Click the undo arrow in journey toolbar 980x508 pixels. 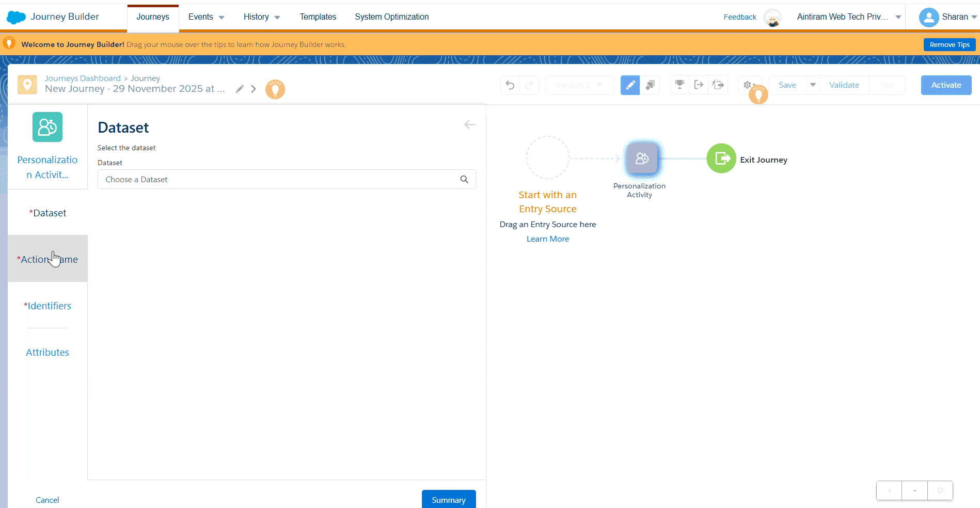click(x=510, y=85)
